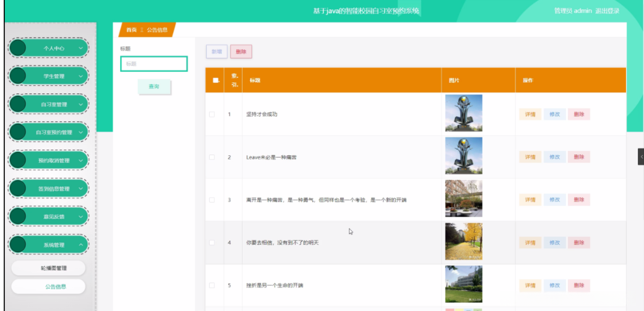Image resolution: width=644 pixels, height=311 pixels.
Task: Open the yellow tree path image in row 4
Action: click(x=463, y=242)
